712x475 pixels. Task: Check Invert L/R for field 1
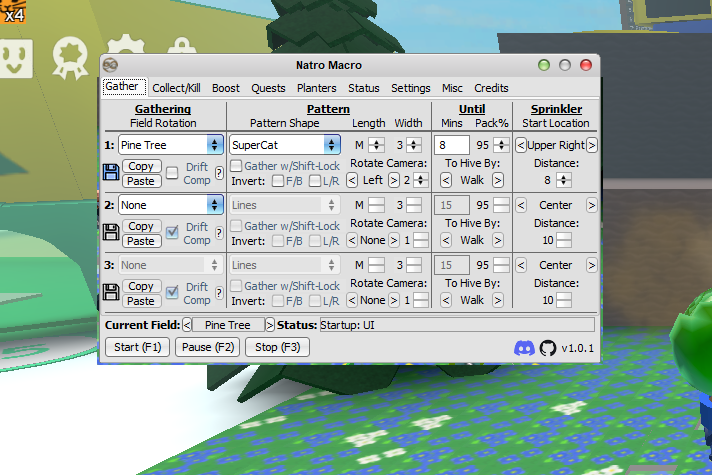tap(315, 181)
